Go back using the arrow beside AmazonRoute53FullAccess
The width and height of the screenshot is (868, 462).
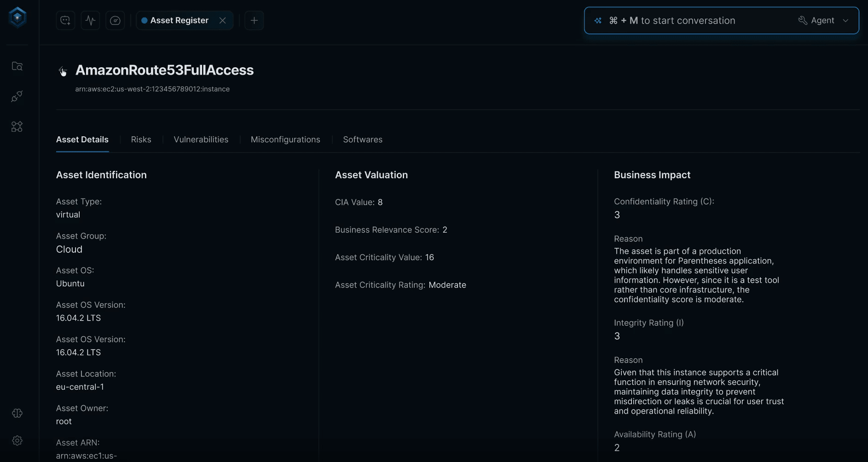tap(62, 70)
